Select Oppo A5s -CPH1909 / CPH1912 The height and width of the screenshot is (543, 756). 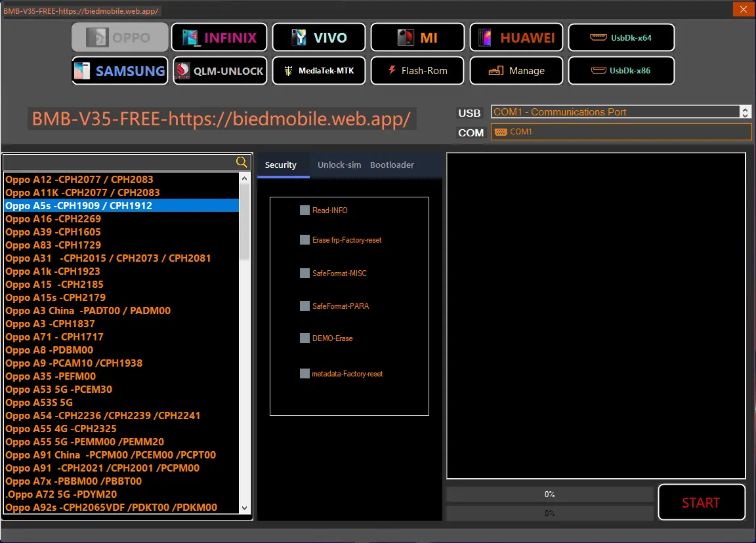121,205
